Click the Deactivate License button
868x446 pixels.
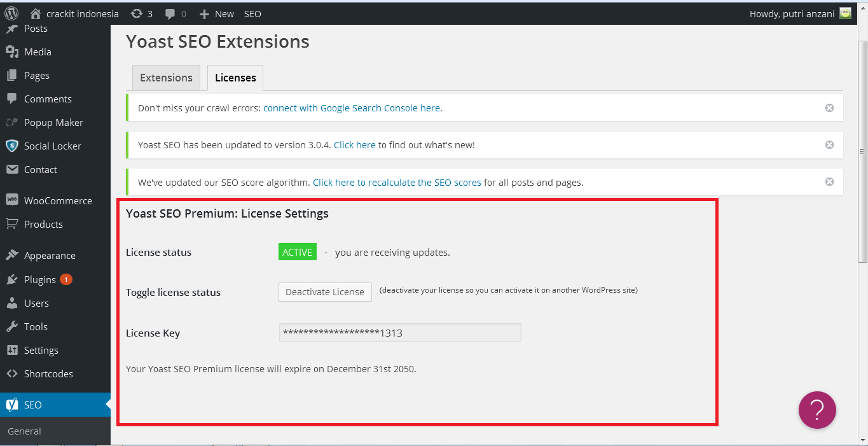tap(325, 292)
